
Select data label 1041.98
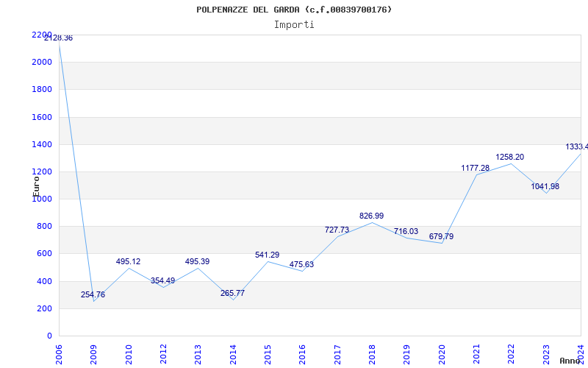pyautogui.click(x=545, y=187)
